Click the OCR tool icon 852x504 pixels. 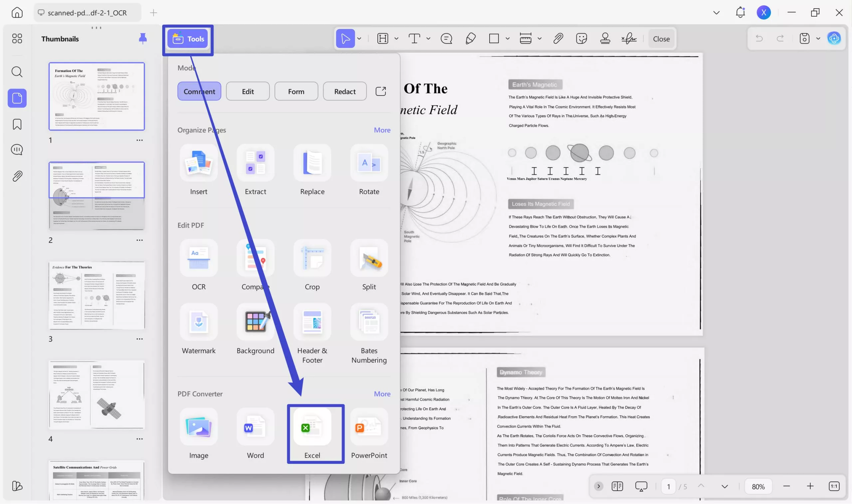(x=198, y=258)
